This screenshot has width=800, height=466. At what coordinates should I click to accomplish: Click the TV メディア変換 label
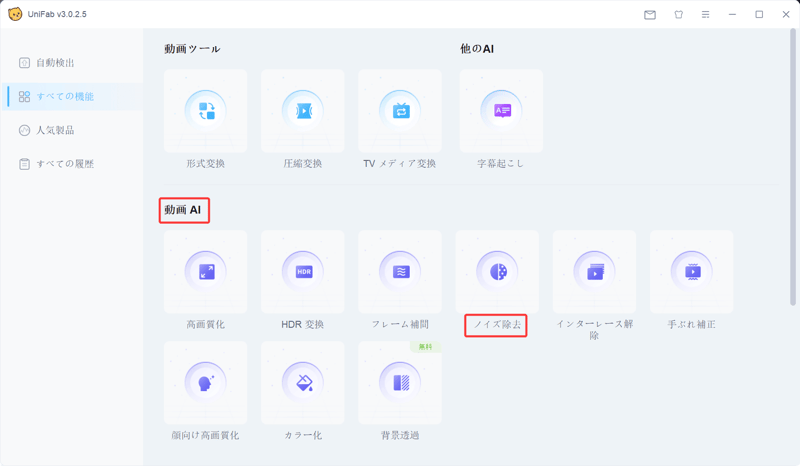[x=399, y=163]
